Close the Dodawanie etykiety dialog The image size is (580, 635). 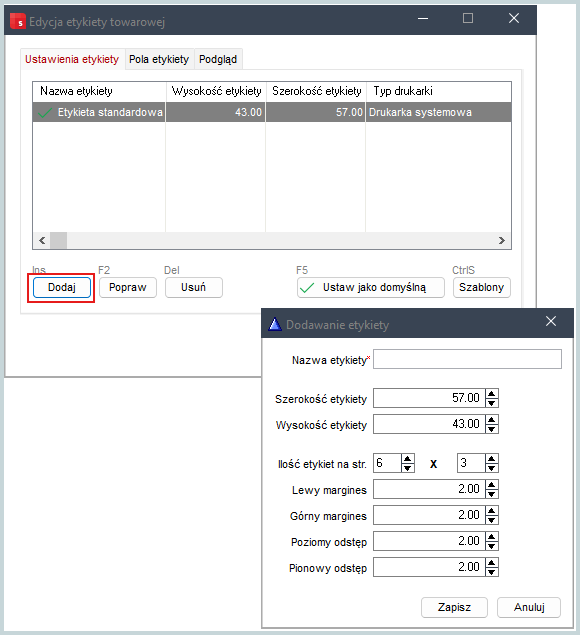551,321
